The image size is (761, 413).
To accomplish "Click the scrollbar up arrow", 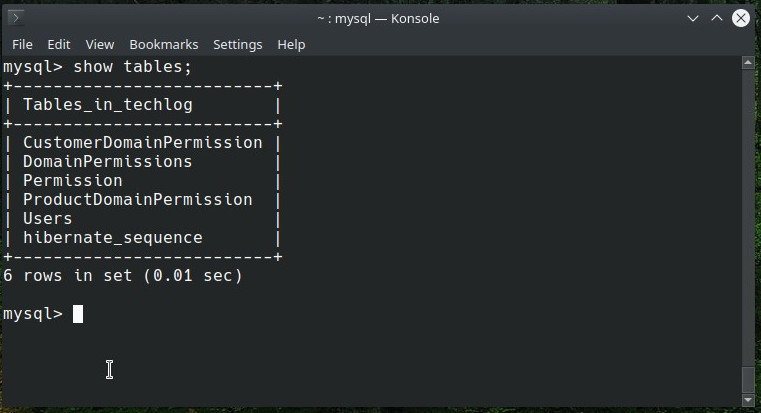I will click(748, 64).
